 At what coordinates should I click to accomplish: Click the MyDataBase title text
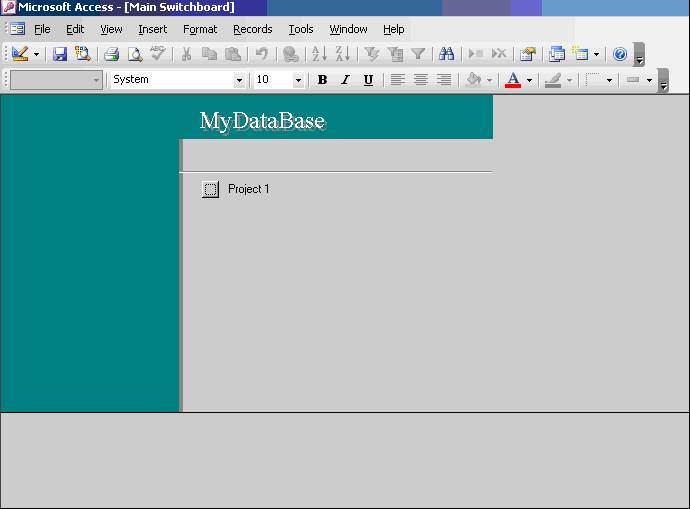(x=263, y=121)
